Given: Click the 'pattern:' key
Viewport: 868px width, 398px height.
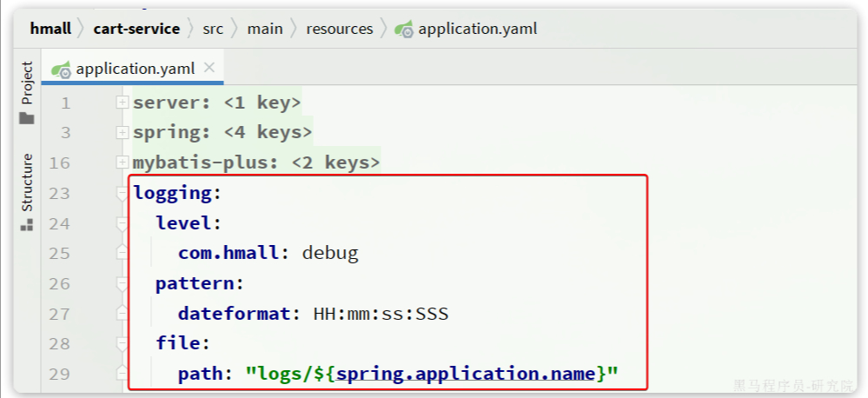Looking at the screenshot, I should (x=199, y=283).
